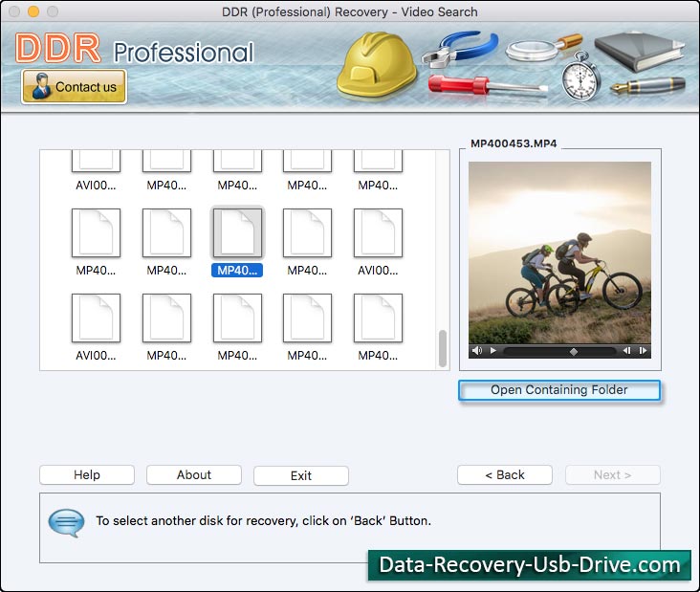
Task: Select the AVI00 file in the last list row
Action: pos(96,326)
